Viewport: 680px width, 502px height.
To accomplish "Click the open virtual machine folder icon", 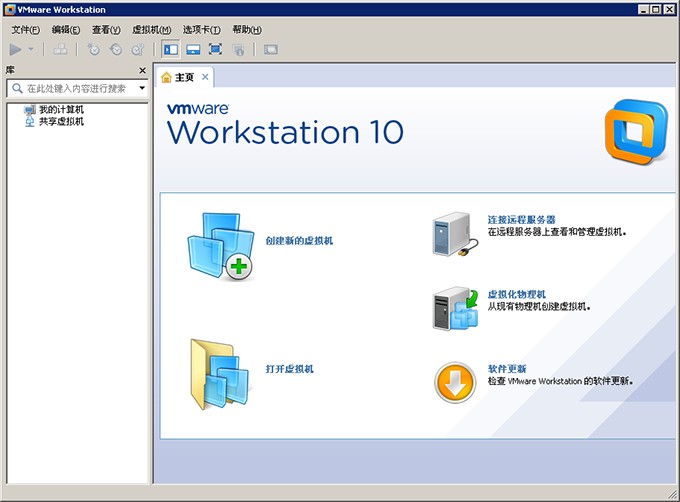I will point(220,375).
